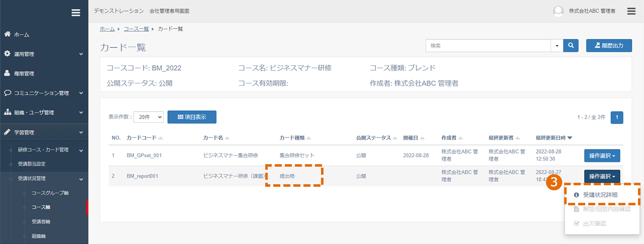The height and width of the screenshot is (244, 644).
Task: Click the コース一覧 breadcrumb link
Action: click(136, 29)
